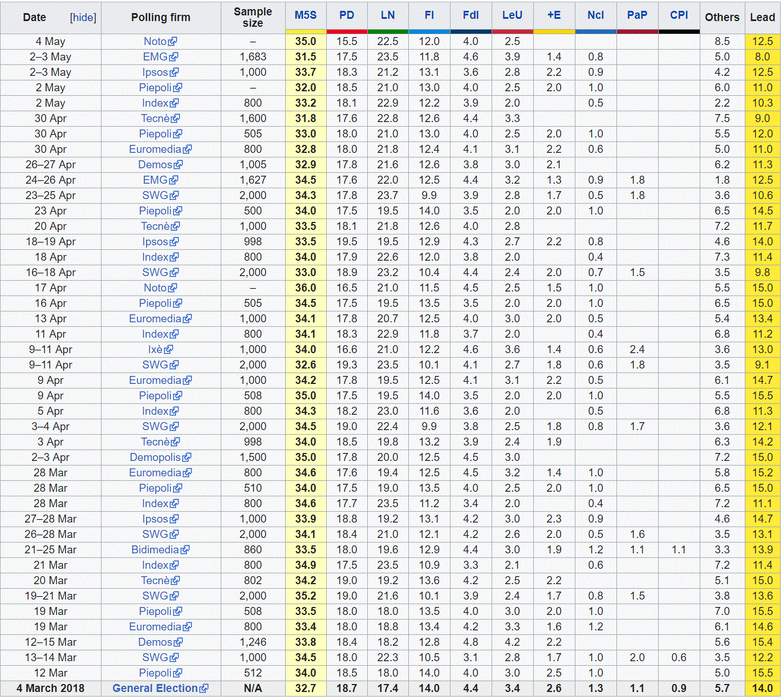The width and height of the screenshot is (783, 700).
Task: Click external link icon for Ipsos, 18–19 Apr row
Action: 175,242
